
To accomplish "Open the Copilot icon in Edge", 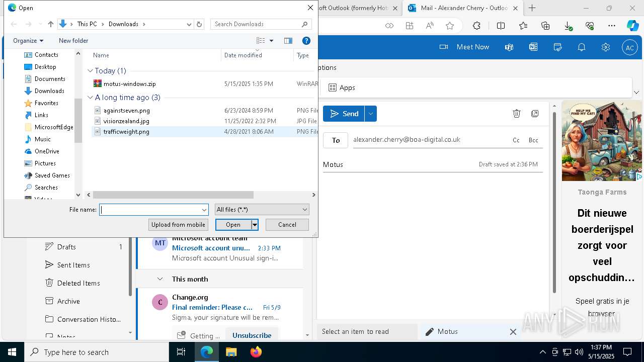I will coord(632,26).
